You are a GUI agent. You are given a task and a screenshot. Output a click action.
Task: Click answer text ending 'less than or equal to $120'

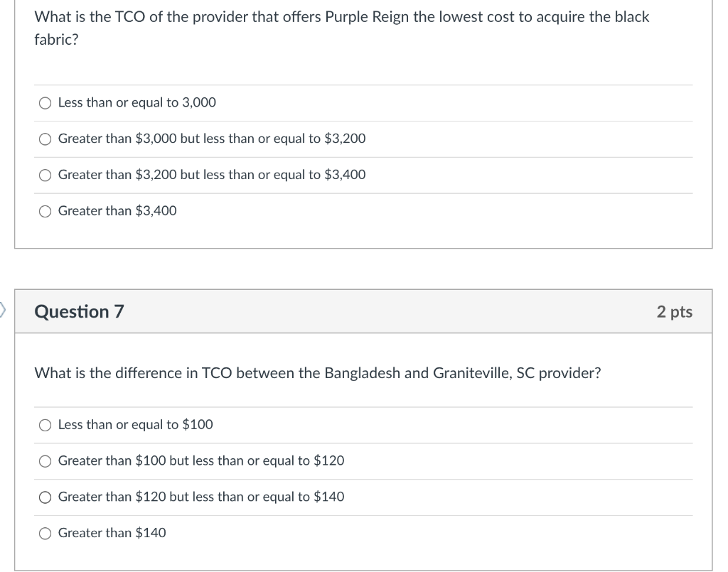click(x=201, y=460)
